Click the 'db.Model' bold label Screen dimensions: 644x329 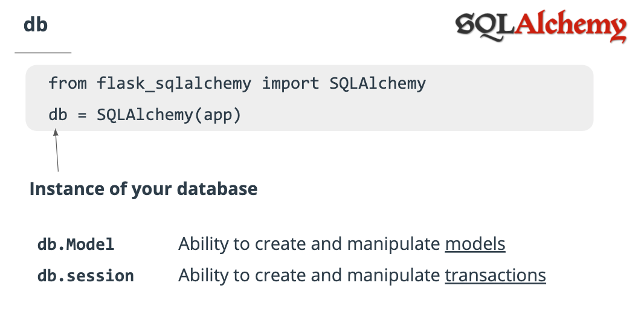click(76, 244)
